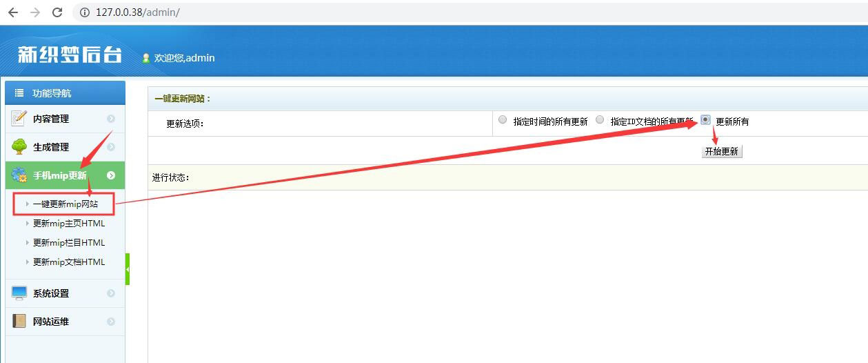Image resolution: width=868 pixels, height=363 pixels.
Task: Expand 内容管理 section with its arrow
Action: 111,119
